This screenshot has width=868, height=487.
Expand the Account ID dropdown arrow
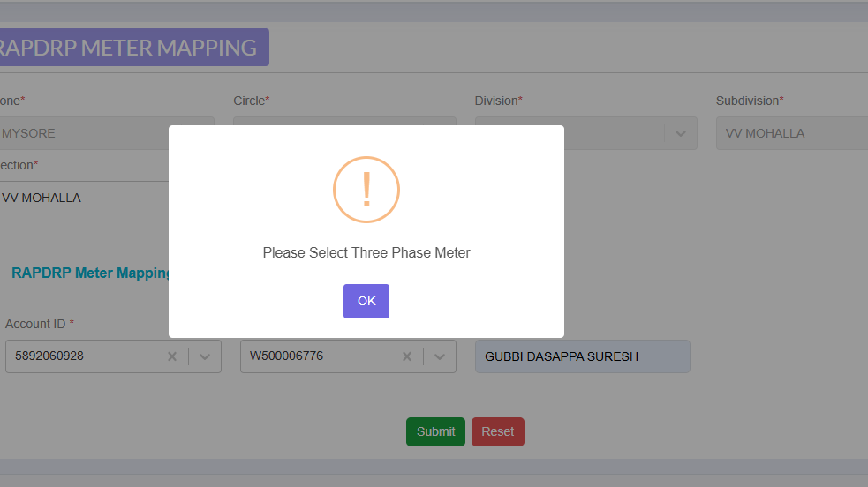click(x=205, y=356)
